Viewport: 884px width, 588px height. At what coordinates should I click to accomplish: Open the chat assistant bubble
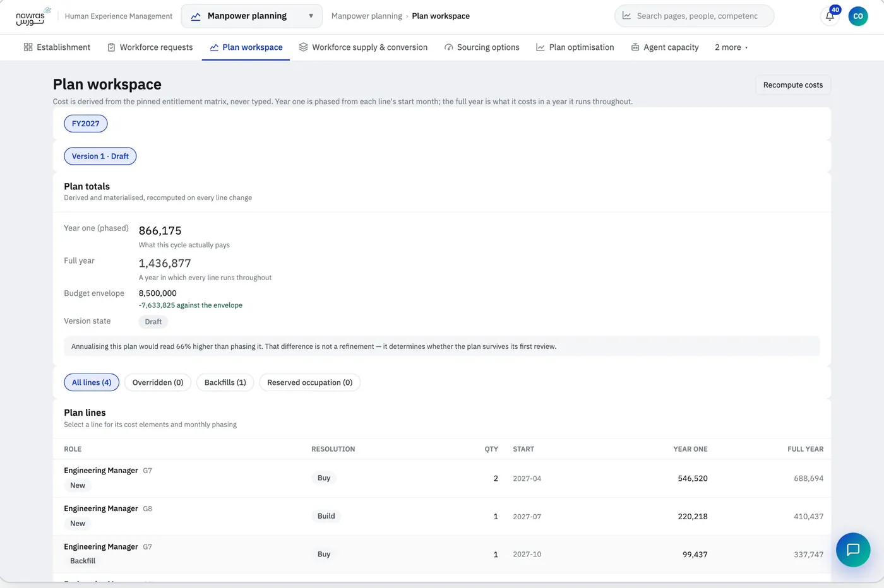click(852, 550)
